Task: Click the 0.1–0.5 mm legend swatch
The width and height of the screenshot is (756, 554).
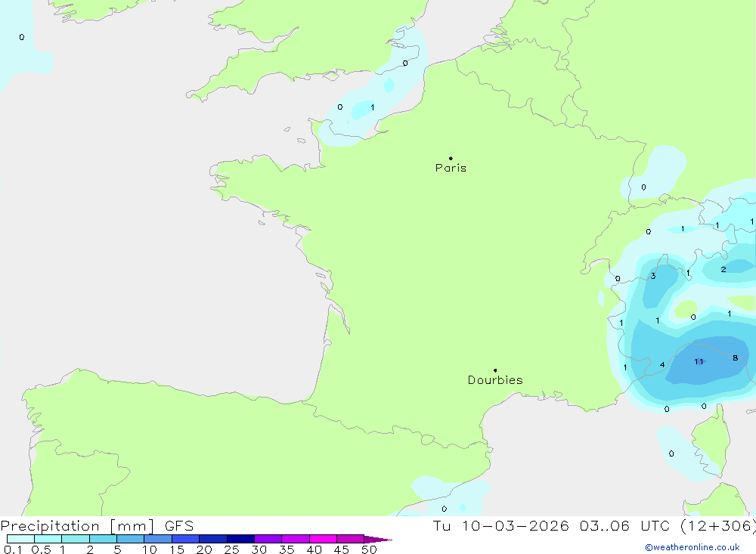Action: tap(20, 539)
